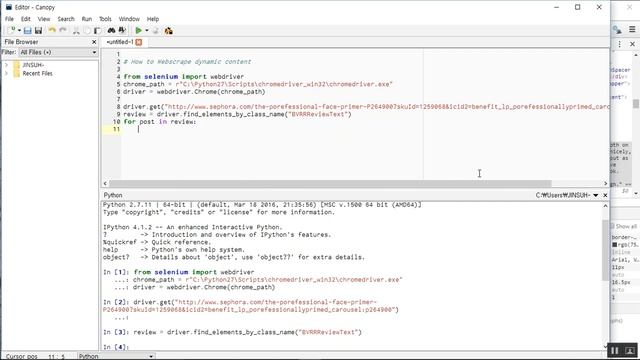Open the Run options dropdown arrow
Image resolution: width=640 pixels, height=360 pixels.
[x=147, y=31]
